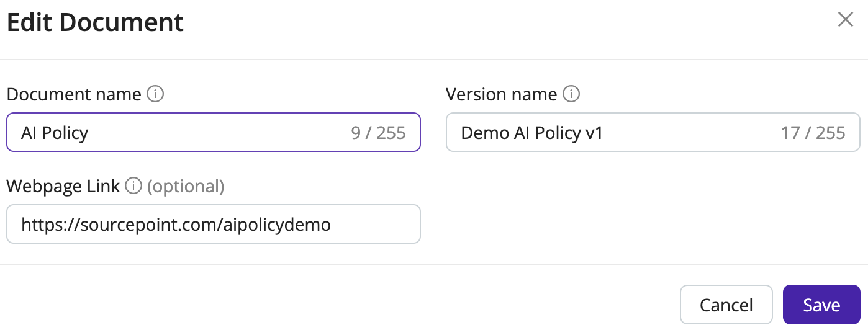Click the sourcepoint.com/aipolicydemo URL text

176,224
